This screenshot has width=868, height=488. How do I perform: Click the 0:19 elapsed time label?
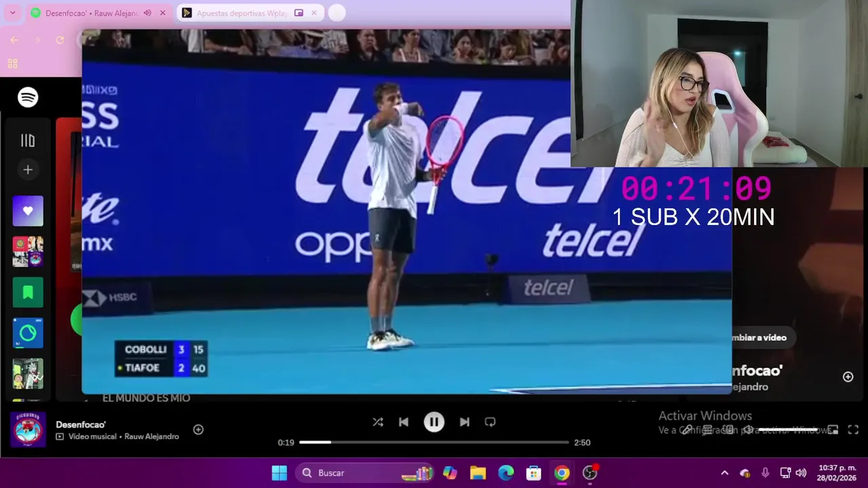[285, 443]
